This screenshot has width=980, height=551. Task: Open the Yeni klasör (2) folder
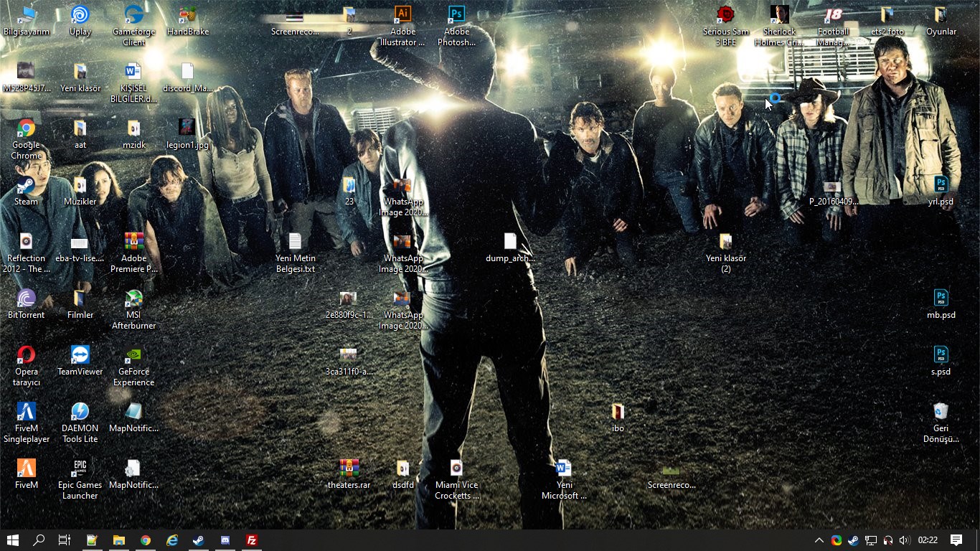(726, 253)
